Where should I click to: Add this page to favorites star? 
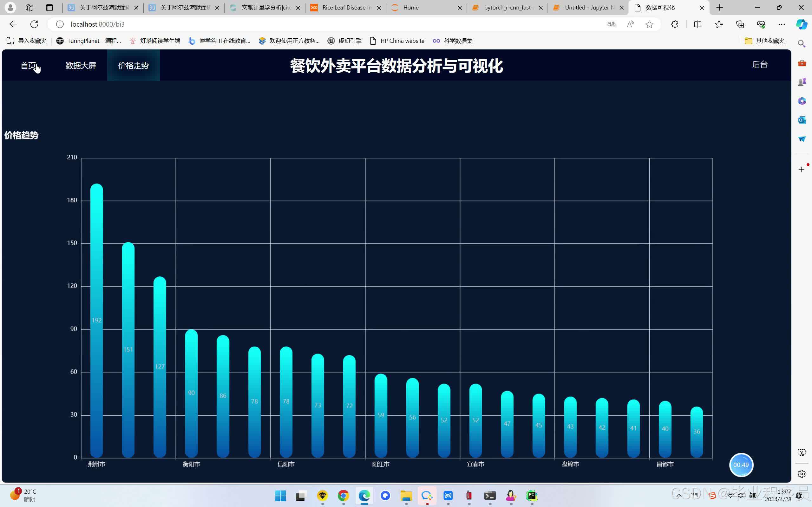(x=649, y=24)
